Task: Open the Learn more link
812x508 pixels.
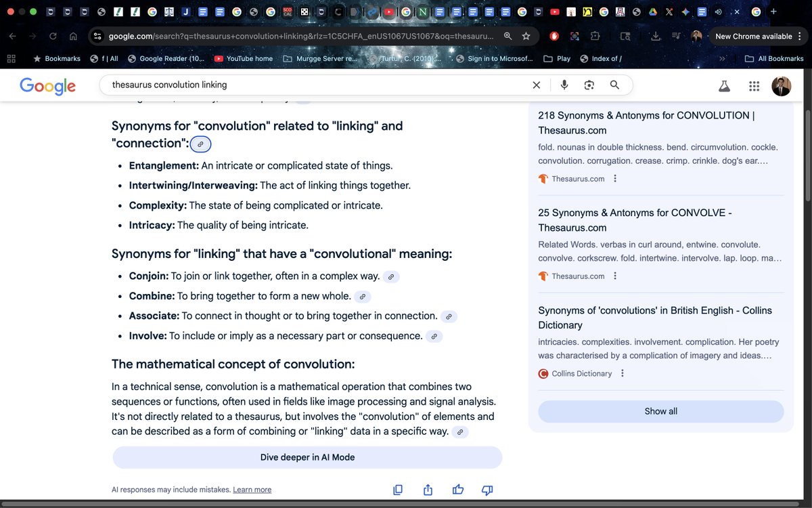Action: point(252,490)
